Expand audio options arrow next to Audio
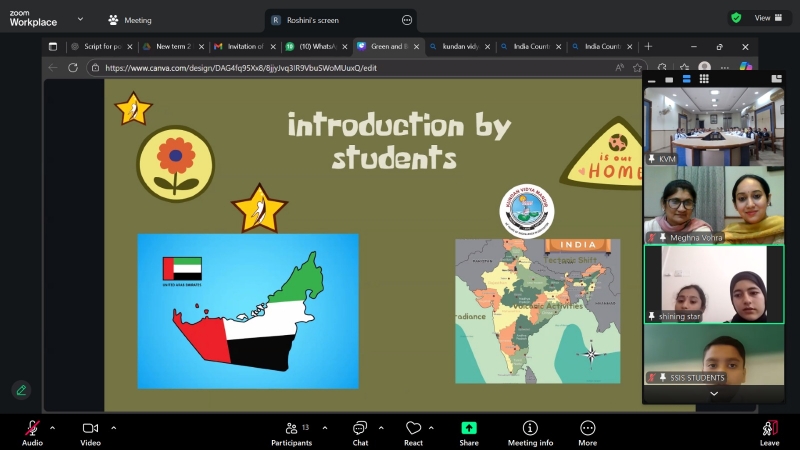Viewport: 800px width, 450px height. [52, 427]
